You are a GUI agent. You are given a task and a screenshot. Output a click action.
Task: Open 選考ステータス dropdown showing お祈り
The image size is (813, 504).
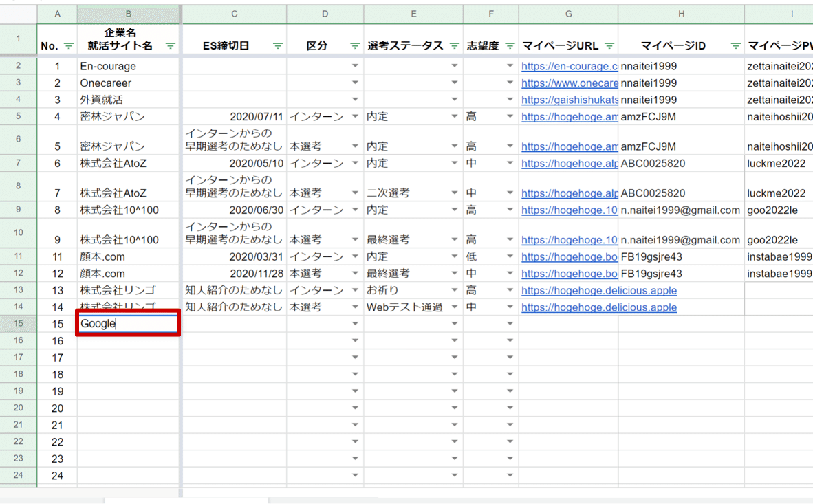point(454,290)
